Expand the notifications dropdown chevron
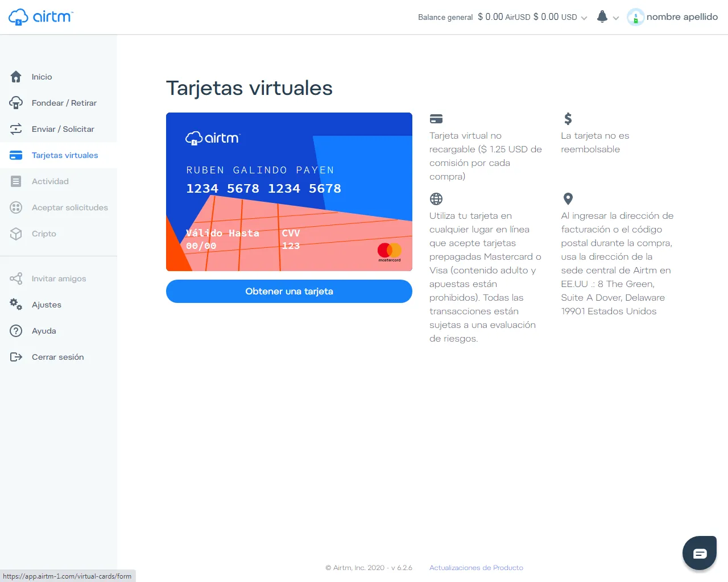This screenshot has width=728, height=582. coord(615,18)
